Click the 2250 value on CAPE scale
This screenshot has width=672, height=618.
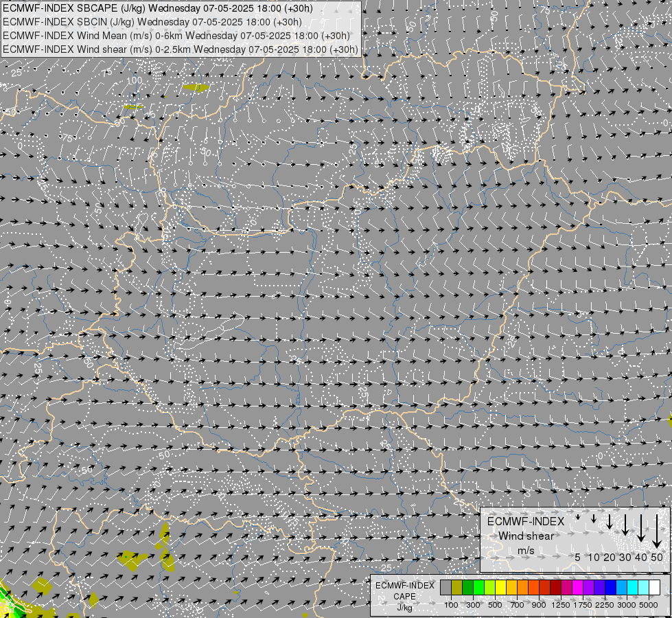605,605
